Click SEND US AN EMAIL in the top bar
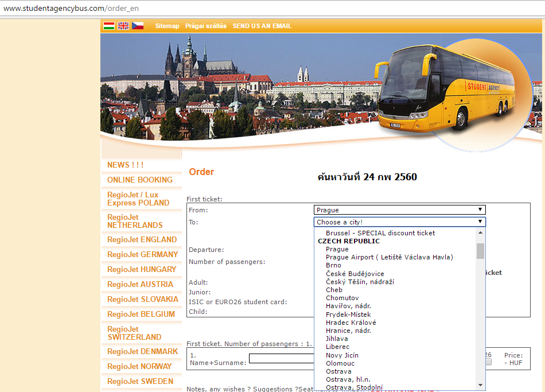Screen dimensions: 545x392 (262, 26)
